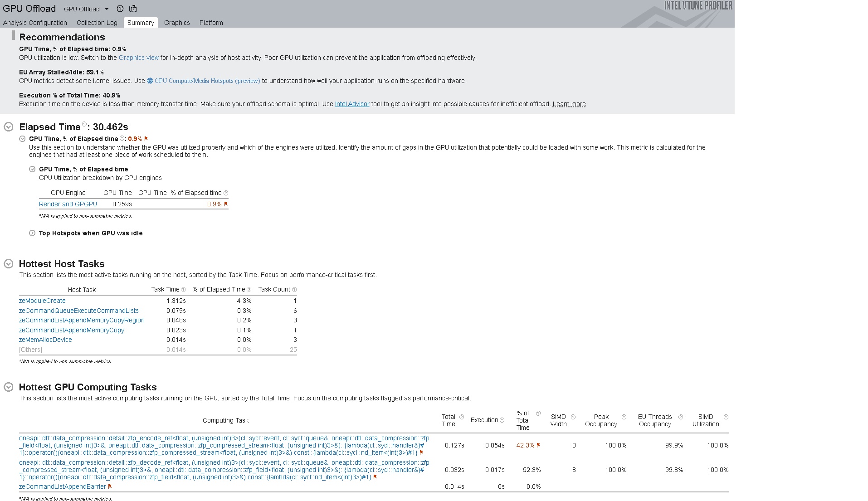Open the Intel Advisor link

pos(352,104)
